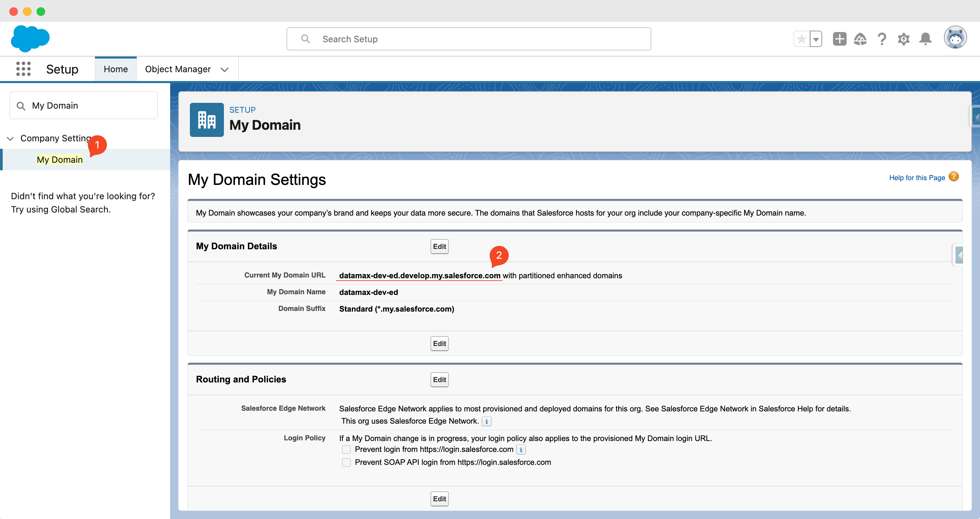Click Edit button in Routing and Policies
The height and width of the screenshot is (519, 980).
[439, 379]
